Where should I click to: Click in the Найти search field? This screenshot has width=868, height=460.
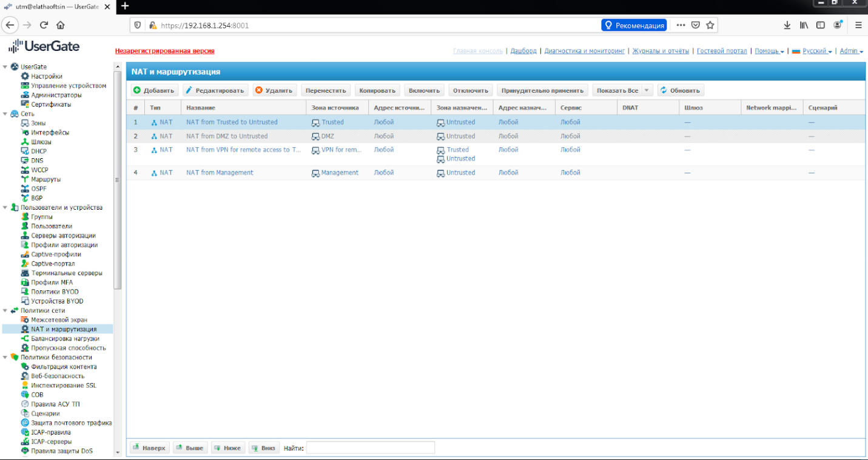coord(371,448)
